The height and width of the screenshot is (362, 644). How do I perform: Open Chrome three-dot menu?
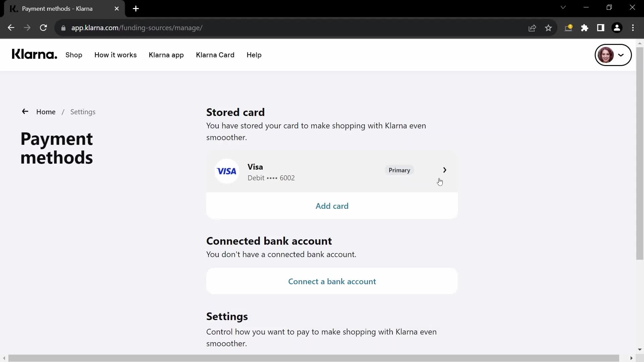pos(633,28)
